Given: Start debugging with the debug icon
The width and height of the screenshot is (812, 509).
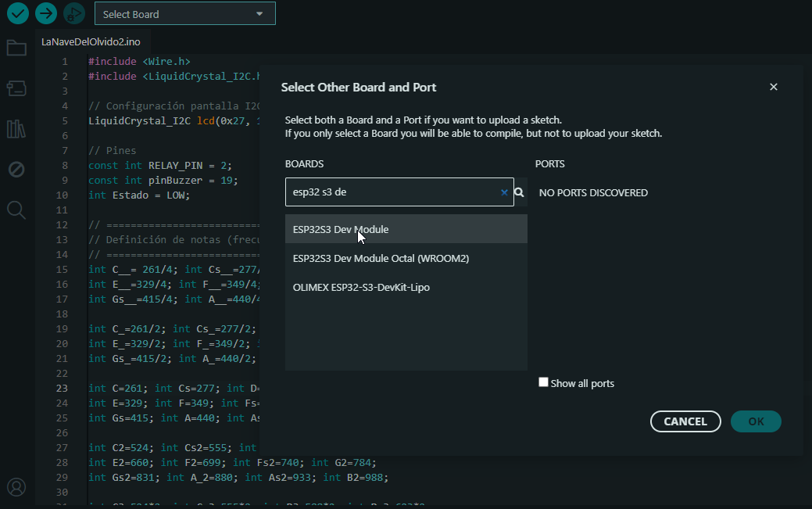Looking at the screenshot, I should [74, 13].
